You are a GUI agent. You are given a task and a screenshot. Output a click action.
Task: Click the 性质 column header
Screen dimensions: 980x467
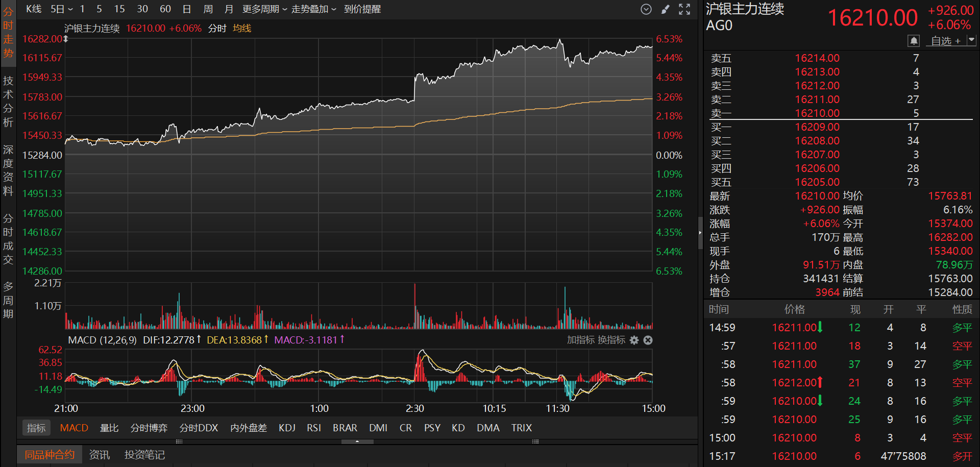[x=962, y=309]
